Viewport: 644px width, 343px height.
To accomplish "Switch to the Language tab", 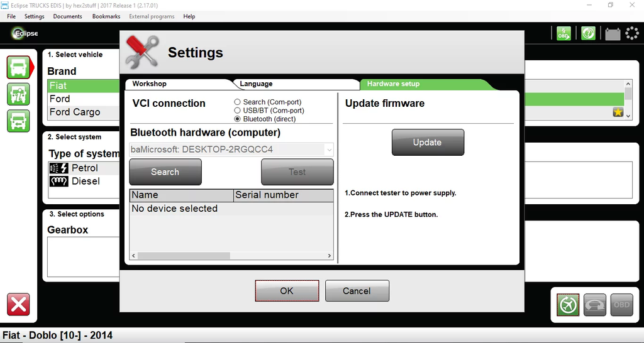I will pyautogui.click(x=256, y=84).
